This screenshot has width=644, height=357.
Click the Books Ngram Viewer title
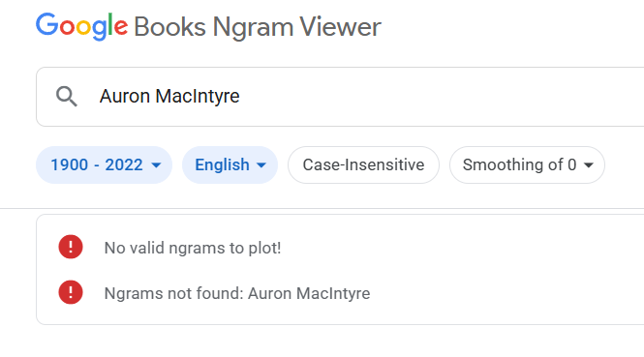point(258,27)
